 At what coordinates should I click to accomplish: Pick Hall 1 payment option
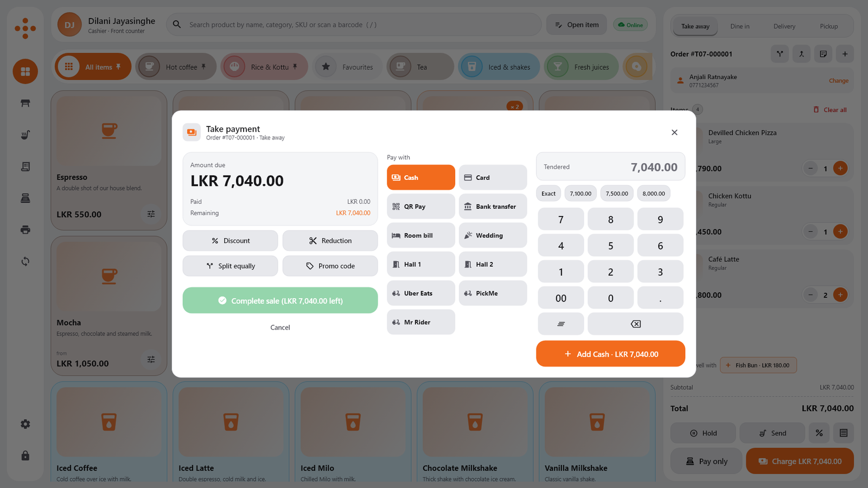tap(421, 264)
